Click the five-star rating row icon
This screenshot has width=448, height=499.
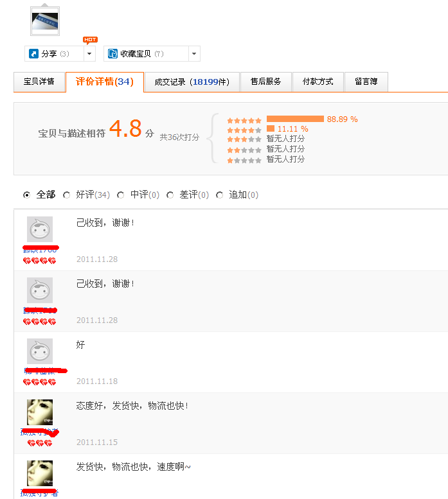(x=244, y=120)
